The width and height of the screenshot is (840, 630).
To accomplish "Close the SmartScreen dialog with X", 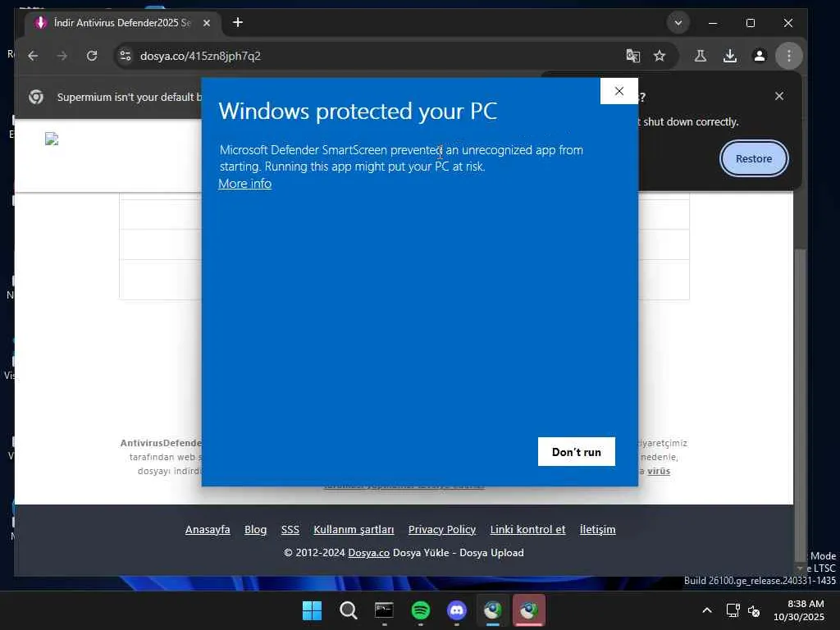I will click(619, 91).
